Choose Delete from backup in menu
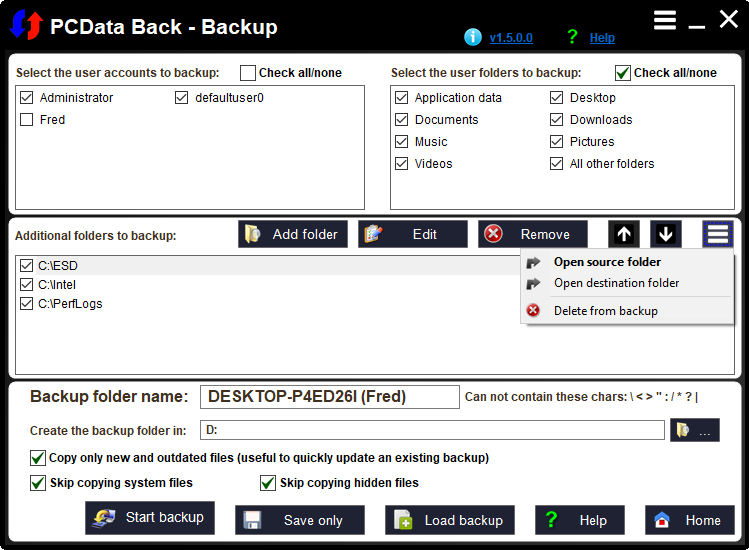This screenshot has width=749, height=550. (x=627, y=311)
